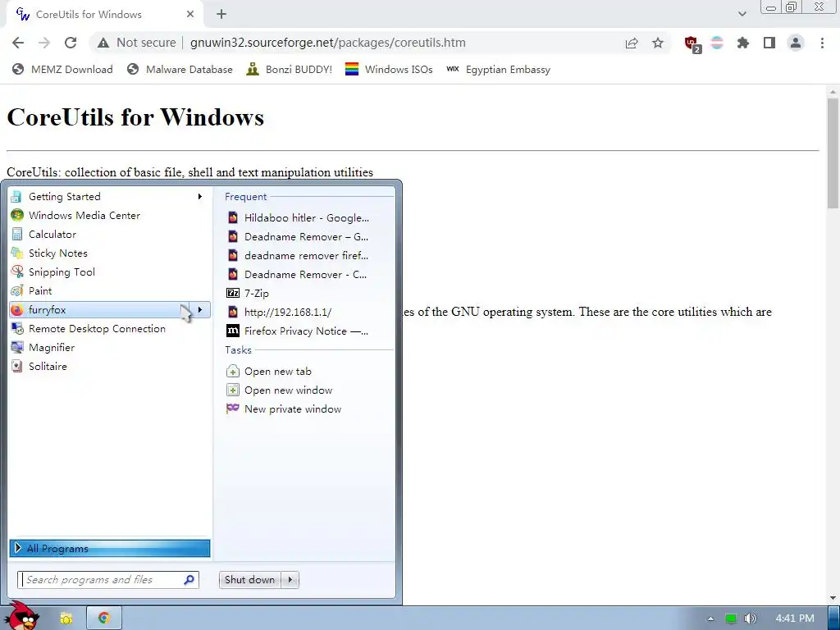Launch Windows Media Center

point(109,216)
